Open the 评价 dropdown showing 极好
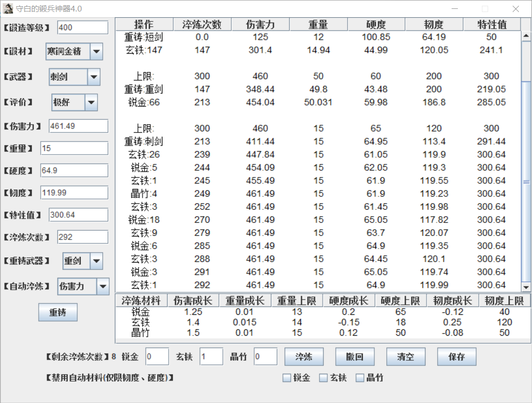The width and height of the screenshot is (532, 403). coord(91,103)
